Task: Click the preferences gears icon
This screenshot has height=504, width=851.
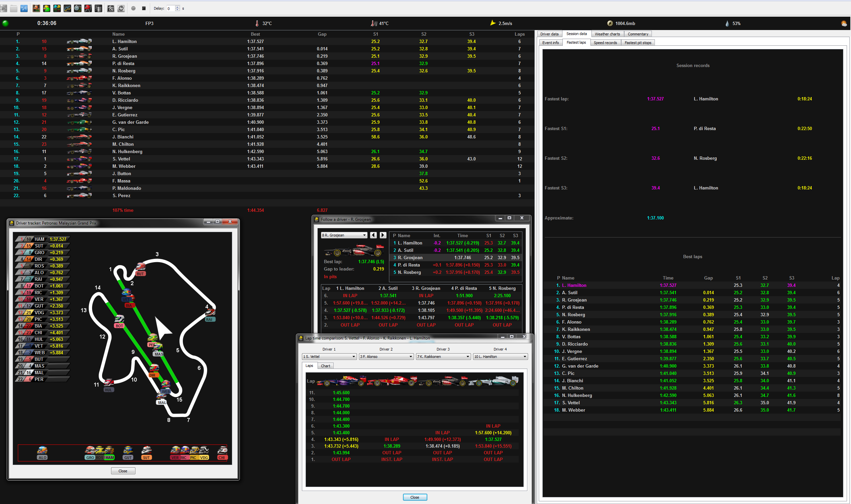Action: coord(111,8)
